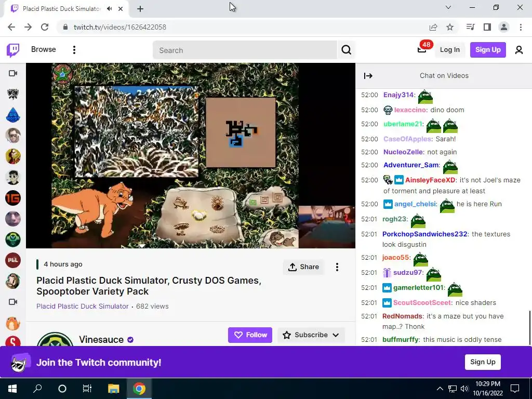The width and height of the screenshot is (532, 399).
Task: Open the Vinesauce channel avatar
Action: [55, 339]
